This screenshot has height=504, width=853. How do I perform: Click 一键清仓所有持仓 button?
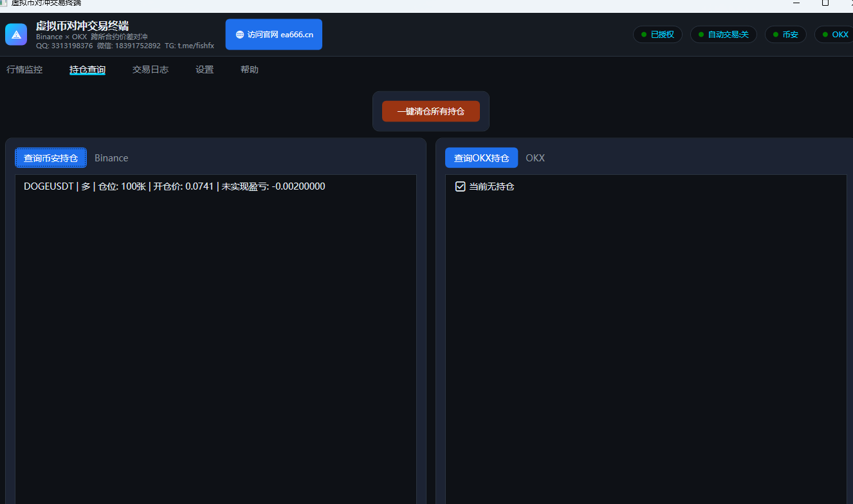[431, 111]
